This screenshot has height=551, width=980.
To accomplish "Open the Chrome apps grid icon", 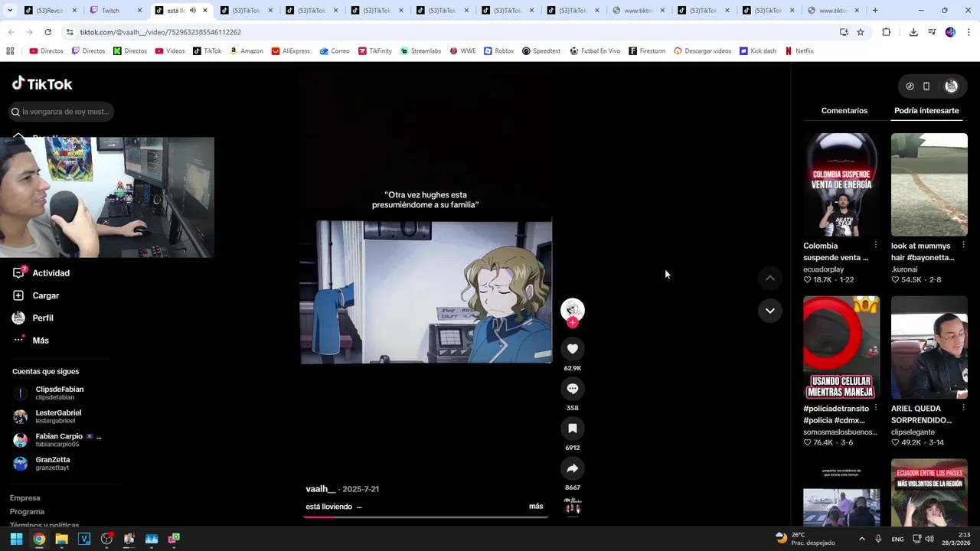I will coord(10,51).
